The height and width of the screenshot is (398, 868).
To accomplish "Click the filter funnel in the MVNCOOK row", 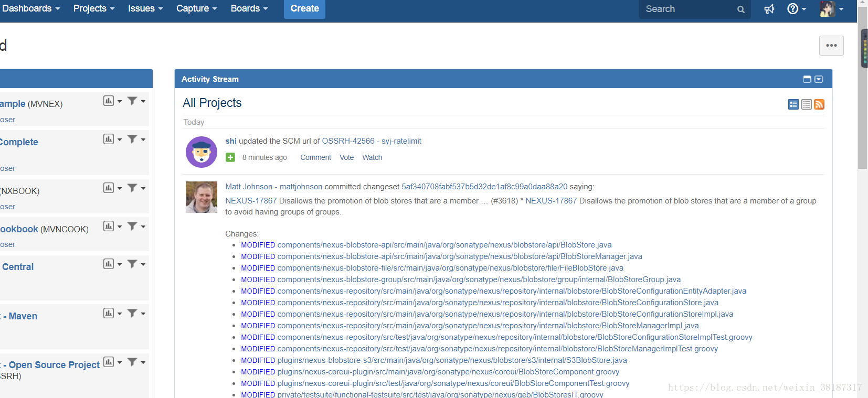I will [x=132, y=226].
